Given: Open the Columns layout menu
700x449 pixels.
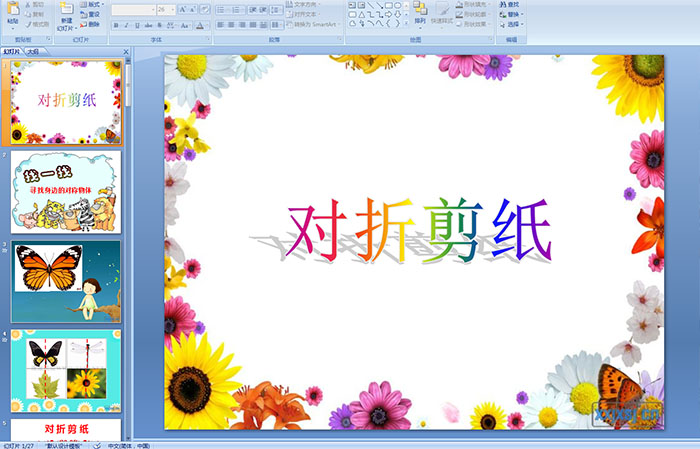Looking at the screenshot, I should [277, 25].
